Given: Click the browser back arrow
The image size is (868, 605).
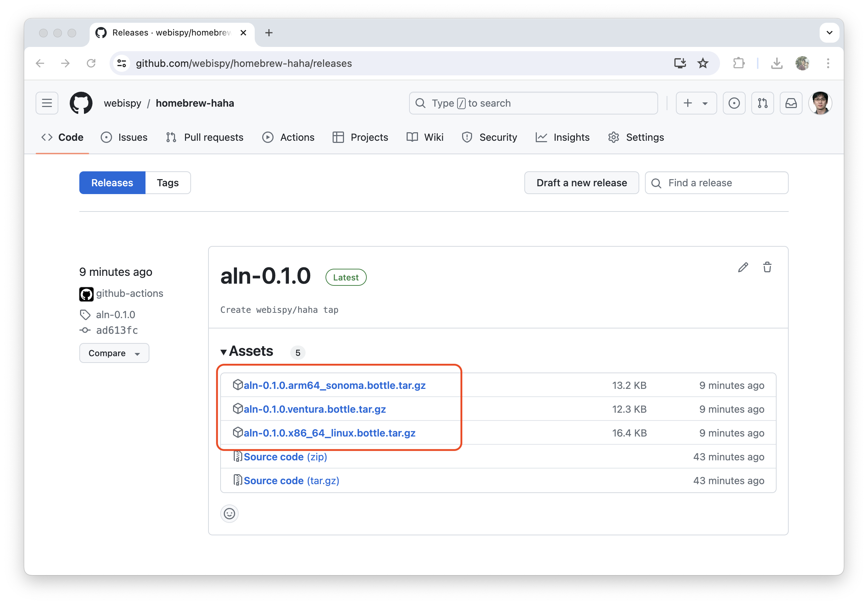Looking at the screenshot, I should coord(40,63).
